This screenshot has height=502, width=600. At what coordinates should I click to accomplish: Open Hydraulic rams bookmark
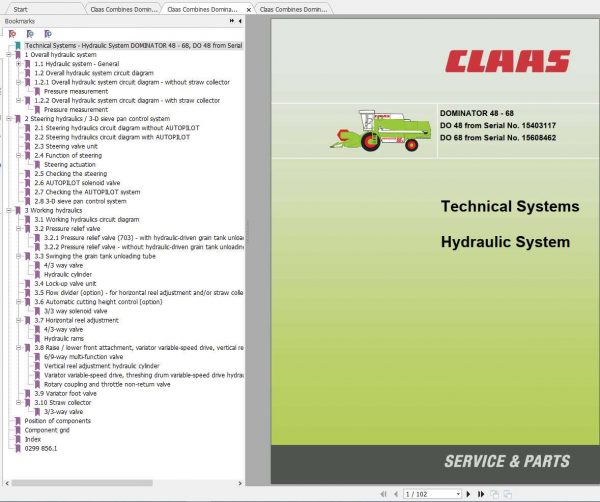click(x=64, y=339)
